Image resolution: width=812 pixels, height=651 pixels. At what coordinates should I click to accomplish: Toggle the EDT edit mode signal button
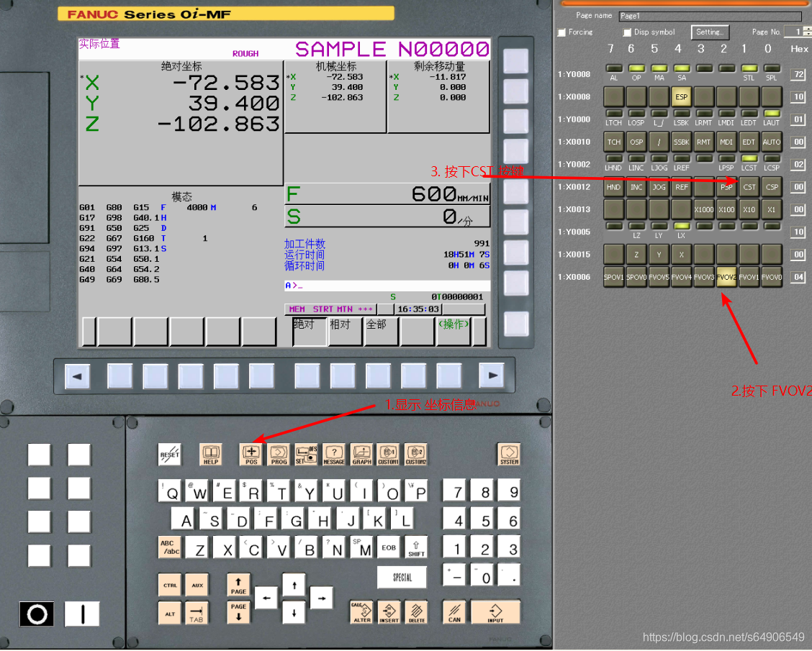(749, 142)
